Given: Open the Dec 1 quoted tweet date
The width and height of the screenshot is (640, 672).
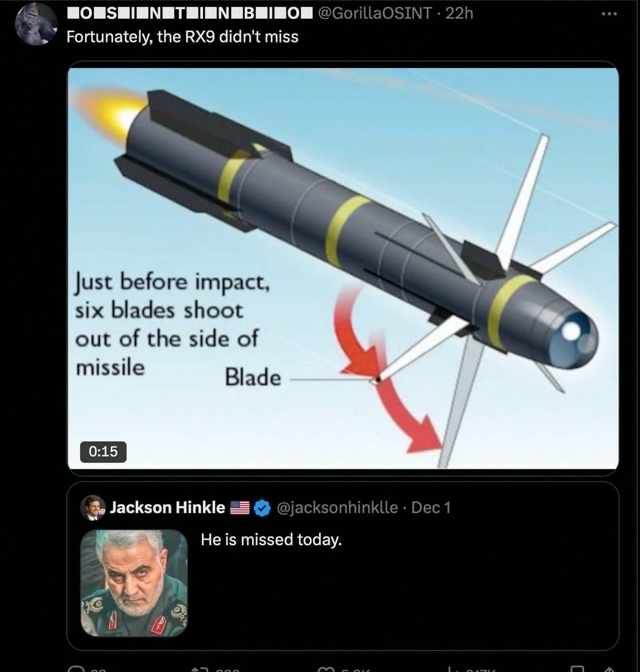Looking at the screenshot, I should tap(431, 508).
